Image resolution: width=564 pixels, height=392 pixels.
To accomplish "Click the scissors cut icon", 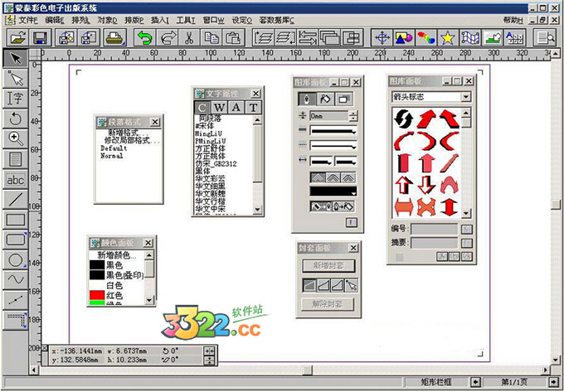I will [190, 36].
